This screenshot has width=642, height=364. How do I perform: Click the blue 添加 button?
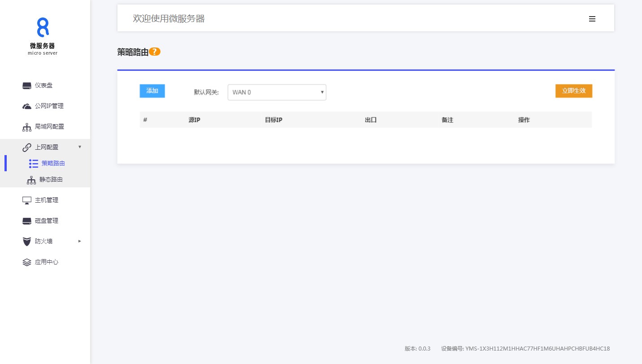[x=152, y=91]
